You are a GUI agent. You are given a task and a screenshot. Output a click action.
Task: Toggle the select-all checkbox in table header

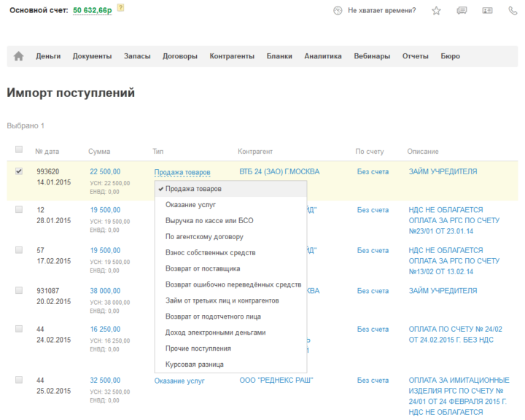(19, 150)
